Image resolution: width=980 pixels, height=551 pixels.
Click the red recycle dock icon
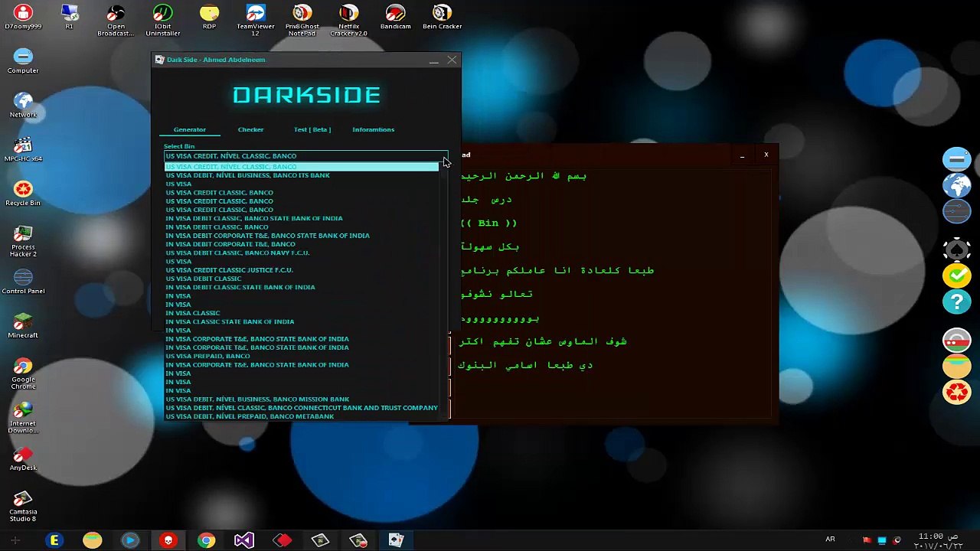pyautogui.click(x=957, y=392)
